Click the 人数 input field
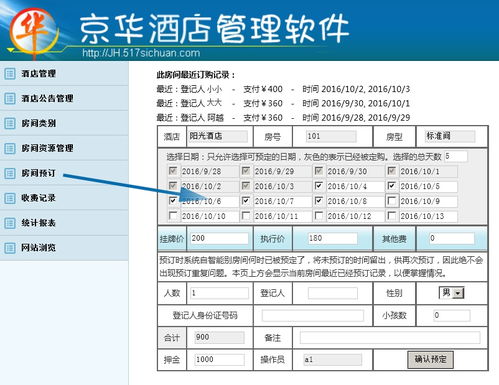499x385 pixels. 219,293
